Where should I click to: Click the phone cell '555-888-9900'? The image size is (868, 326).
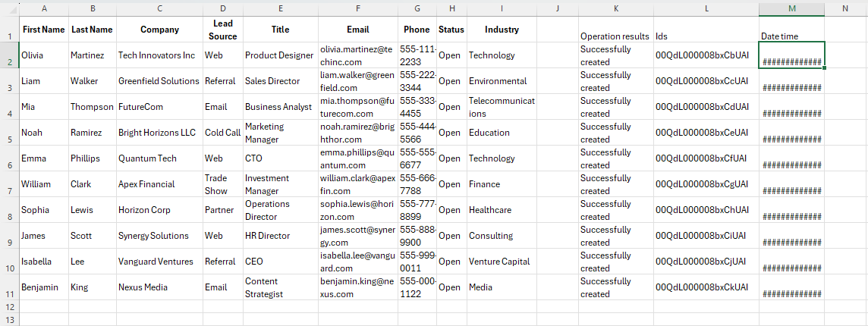click(x=417, y=236)
